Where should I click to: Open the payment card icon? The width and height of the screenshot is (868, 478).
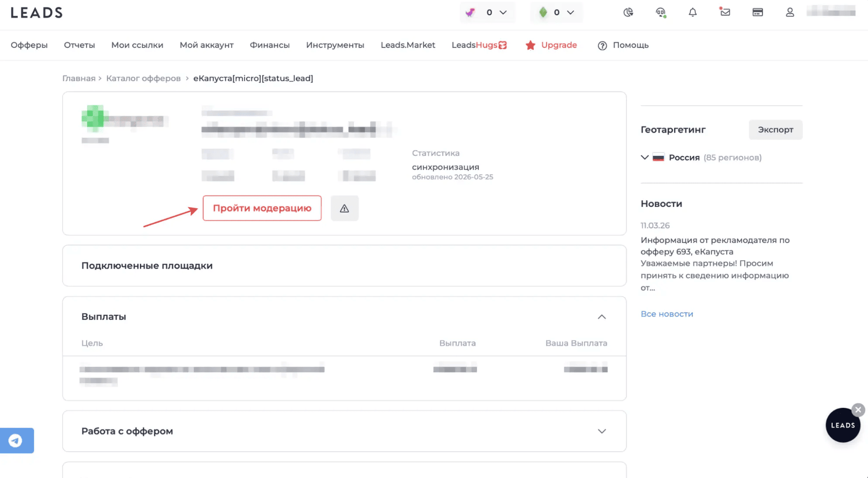pos(758,13)
